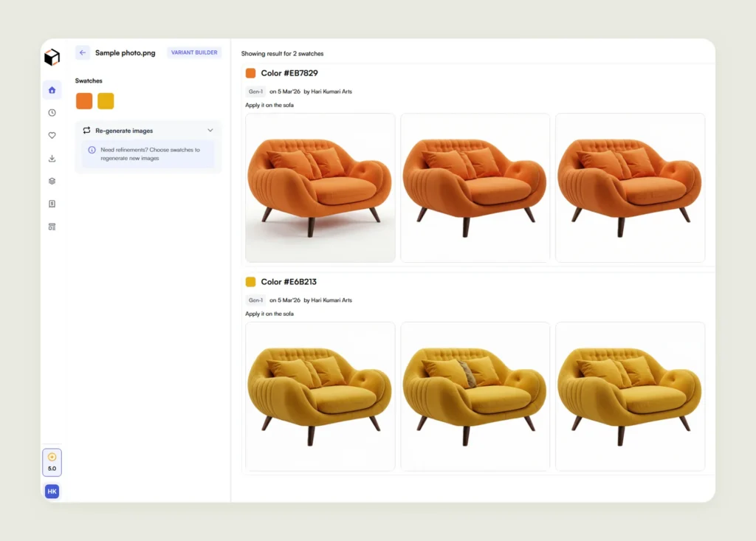Click the VARIANT BUILDER tag

pos(194,53)
